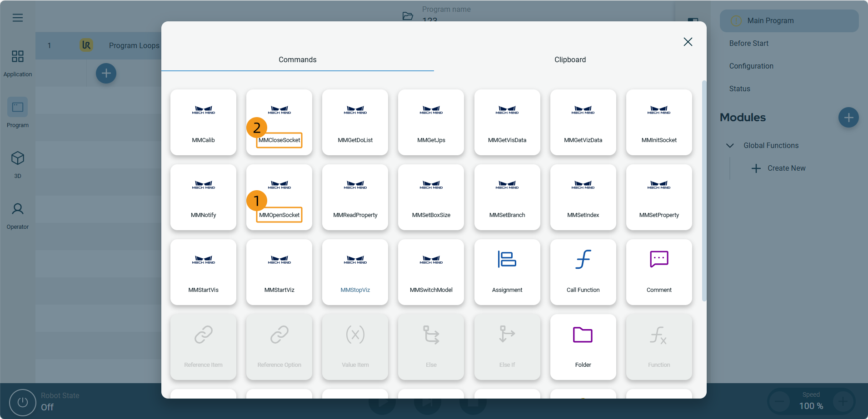Switch to the Clipboard tab
This screenshot has height=419, width=868.
pos(570,59)
